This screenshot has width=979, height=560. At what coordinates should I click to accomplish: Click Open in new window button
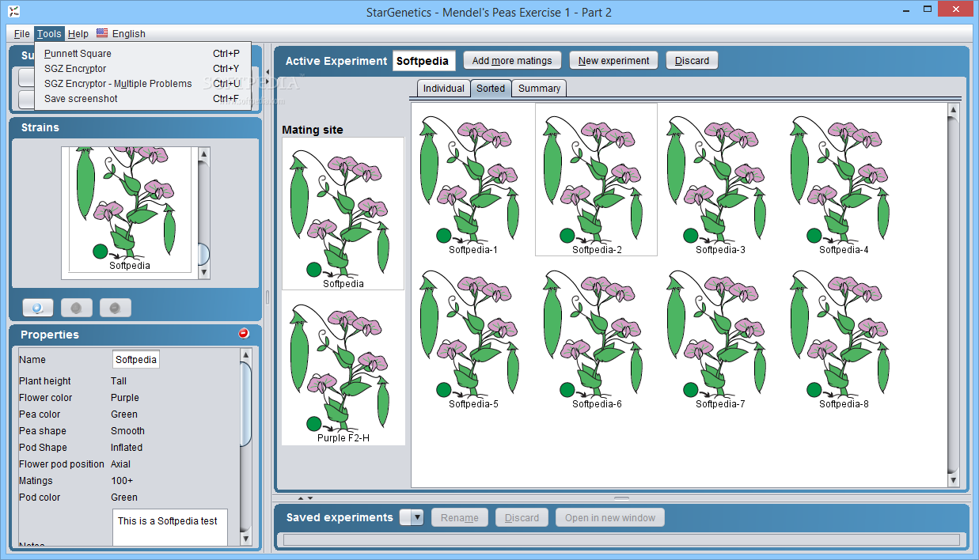coord(610,517)
